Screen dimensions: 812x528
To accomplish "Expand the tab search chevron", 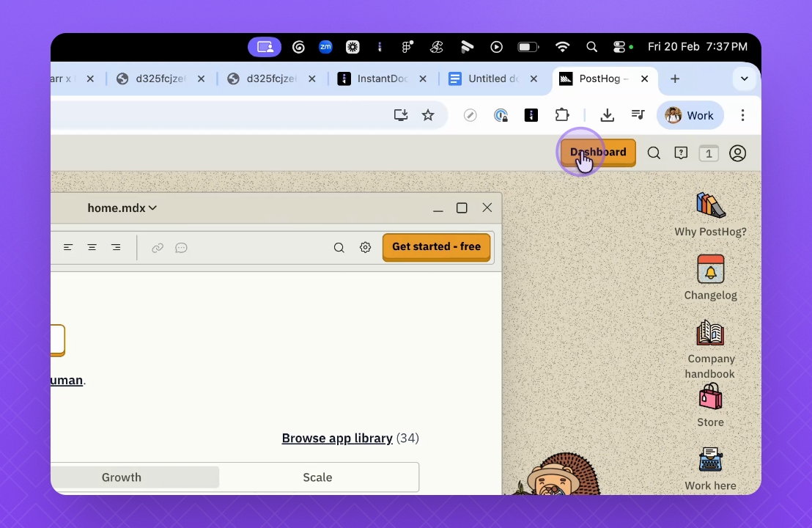I will 744,78.
